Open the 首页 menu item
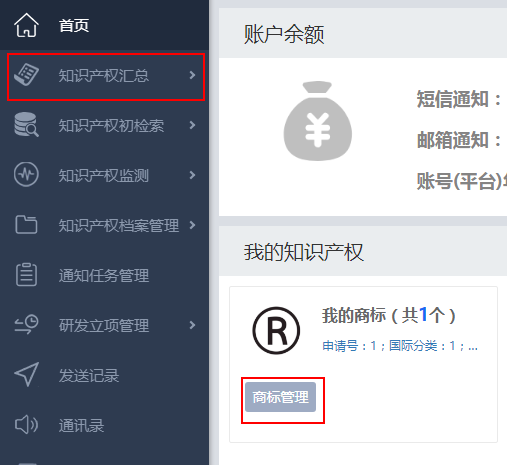Image resolution: width=507 pixels, height=465 pixels. click(x=104, y=25)
